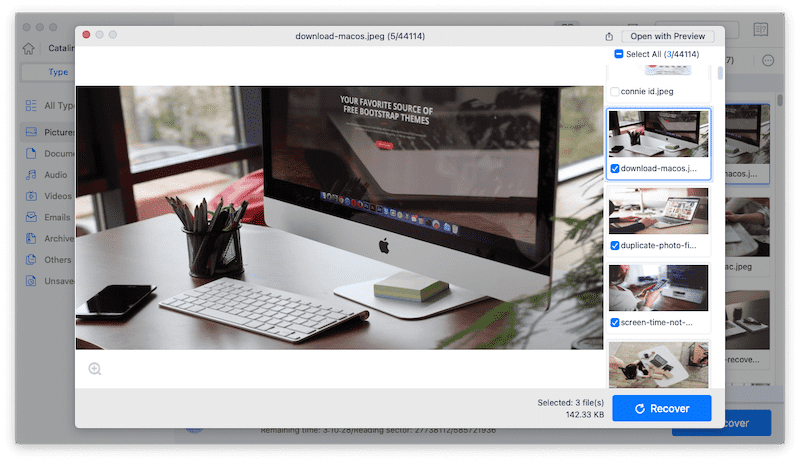This screenshot has width=800, height=462.
Task: Click the zoom-in magnifier icon below preview
Action: pos(95,369)
